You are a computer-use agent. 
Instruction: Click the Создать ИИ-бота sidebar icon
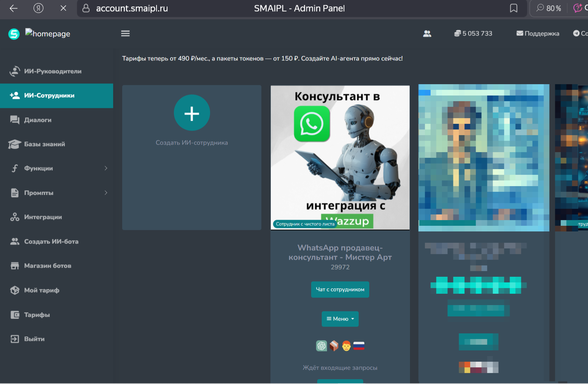click(15, 241)
